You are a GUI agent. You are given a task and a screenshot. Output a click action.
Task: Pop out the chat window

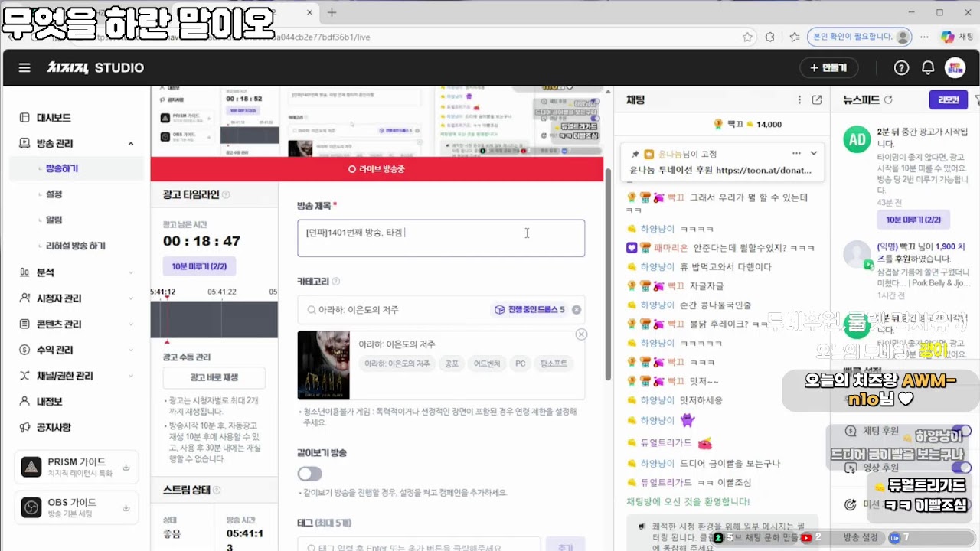pyautogui.click(x=817, y=100)
